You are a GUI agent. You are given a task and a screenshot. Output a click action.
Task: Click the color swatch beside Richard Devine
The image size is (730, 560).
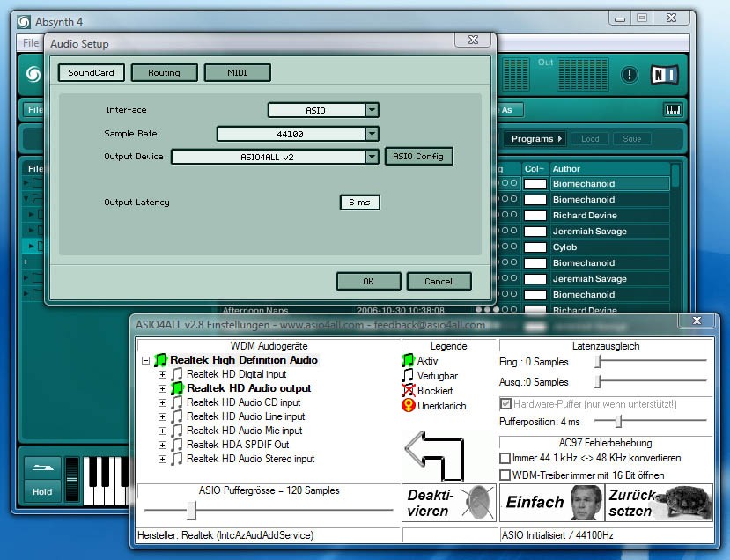coord(535,216)
